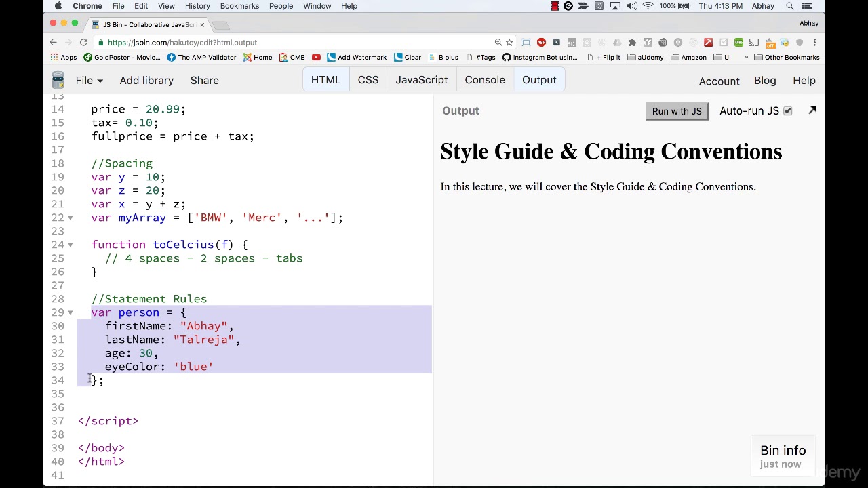Click Run with JS button
Image resolution: width=868 pixels, height=488 pixels.
(x=677, y=111)
